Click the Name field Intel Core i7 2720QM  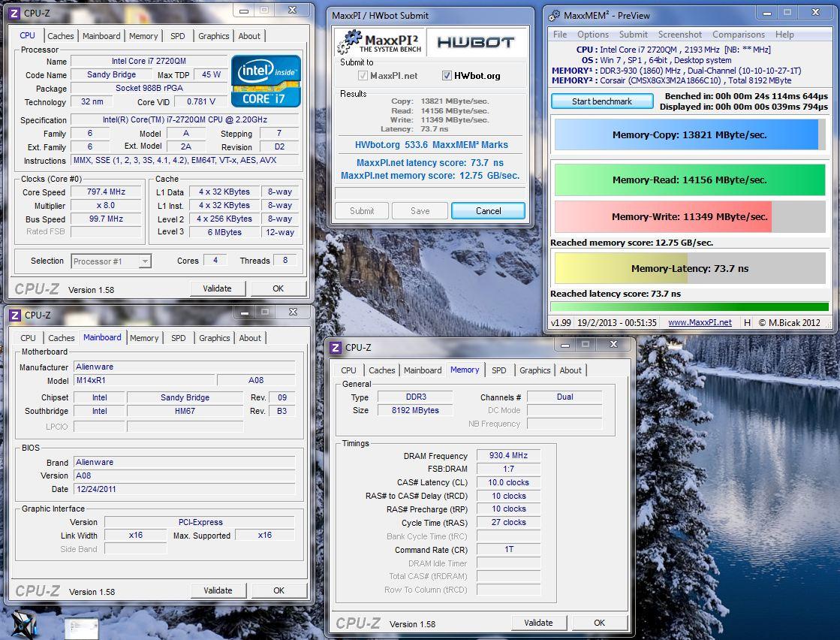click(149, 61)
